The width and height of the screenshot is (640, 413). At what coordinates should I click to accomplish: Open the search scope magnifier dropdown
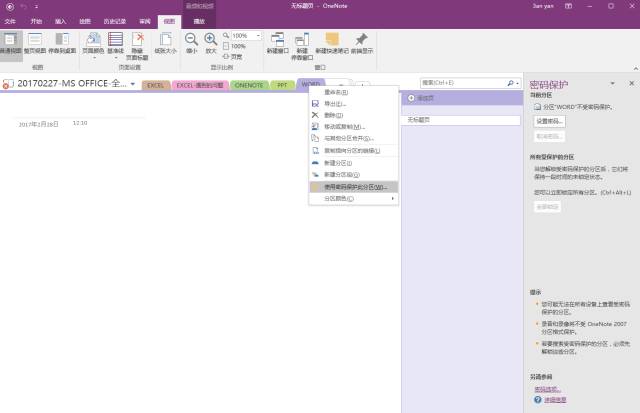[513, 83]
